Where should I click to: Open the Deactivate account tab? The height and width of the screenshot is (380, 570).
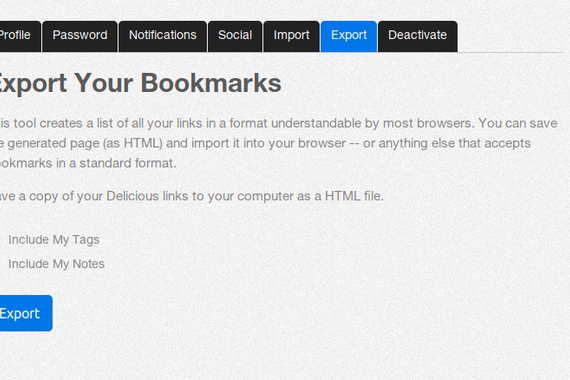pyautogui.click(x=418, y=36)
